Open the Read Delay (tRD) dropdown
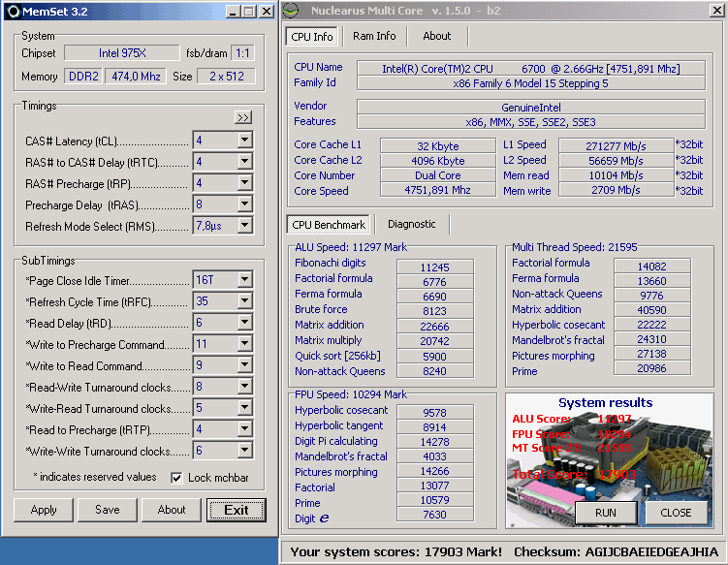728x565 pixels. pyautogui.click(x=244, y=322)
